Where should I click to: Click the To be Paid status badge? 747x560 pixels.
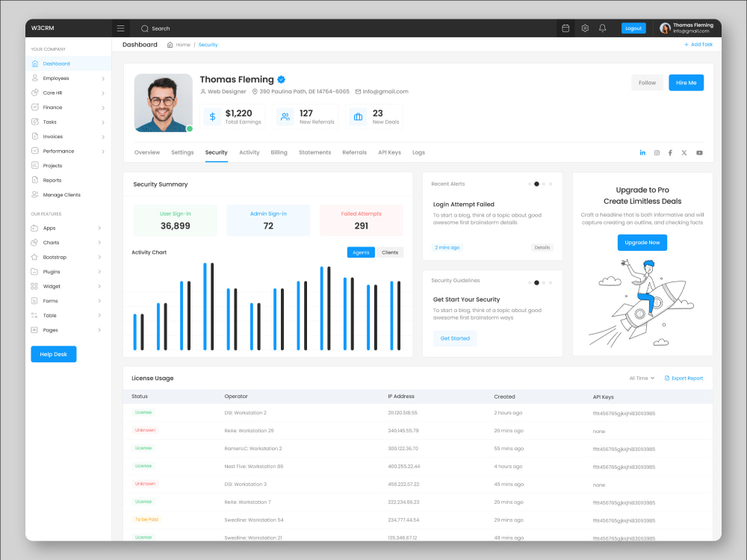coord(146,520)
